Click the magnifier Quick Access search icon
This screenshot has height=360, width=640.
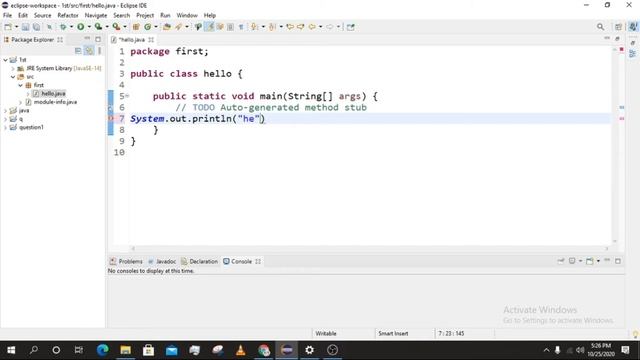(x=600, y=27)
